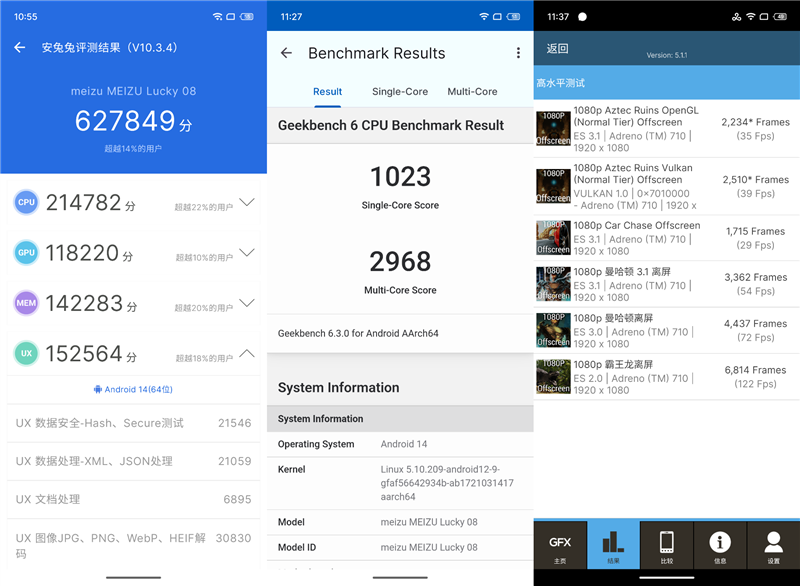This screenshot has height=586, width=800.
Task: Tap Geekbench 6.3.0 for Android AArch64 text
Action: [358, 334]
